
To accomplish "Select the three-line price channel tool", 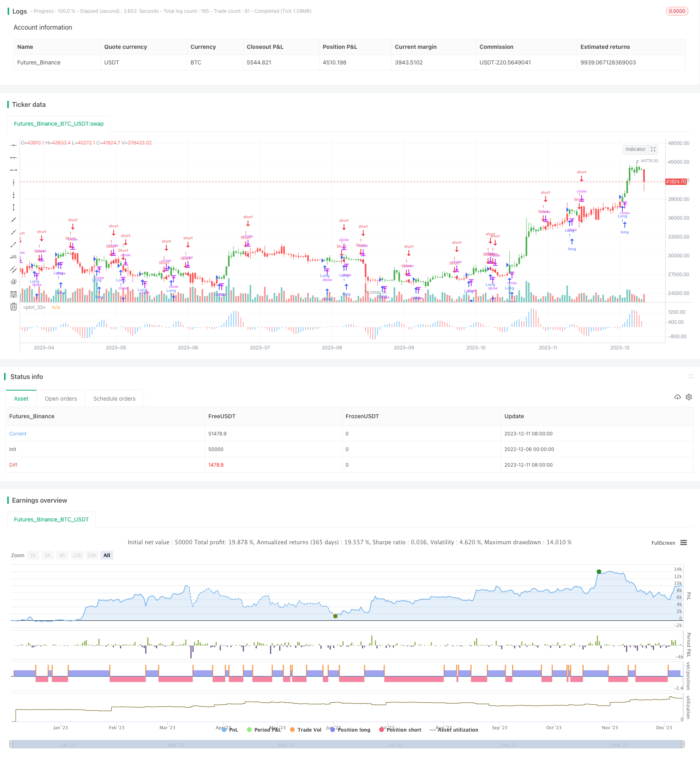I will (14, 282).
